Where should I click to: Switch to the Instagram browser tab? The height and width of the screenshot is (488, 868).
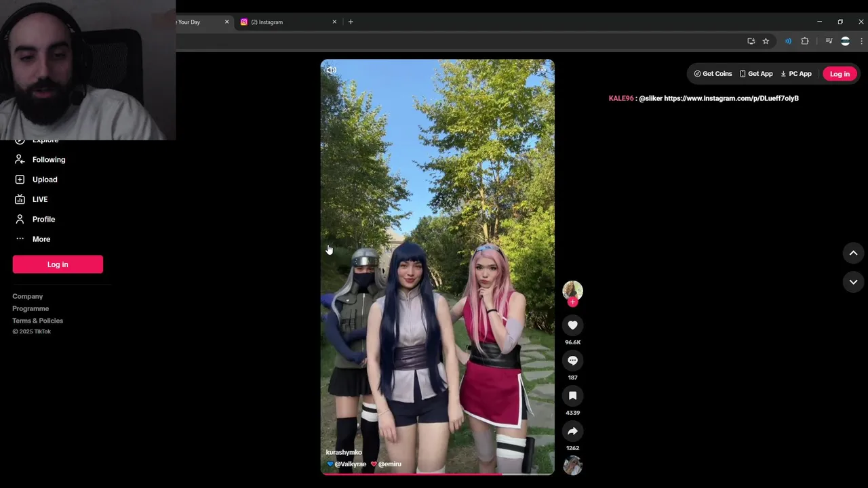click(288, 22)
